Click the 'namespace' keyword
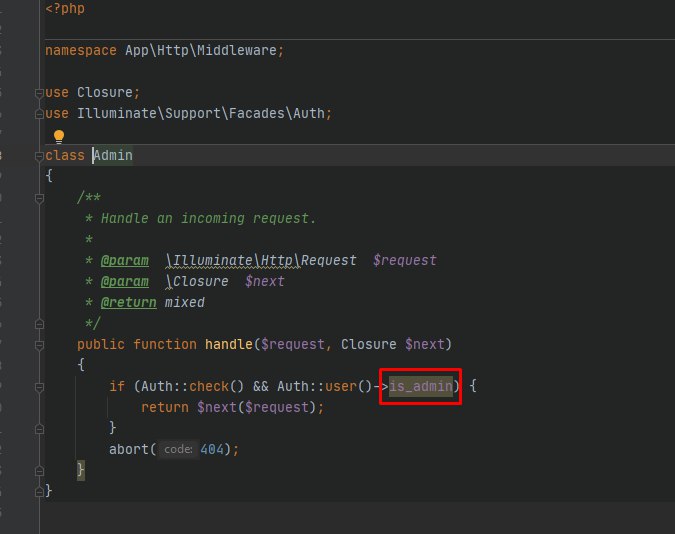This screenshot has height=534, width=675. pos(81,50)
